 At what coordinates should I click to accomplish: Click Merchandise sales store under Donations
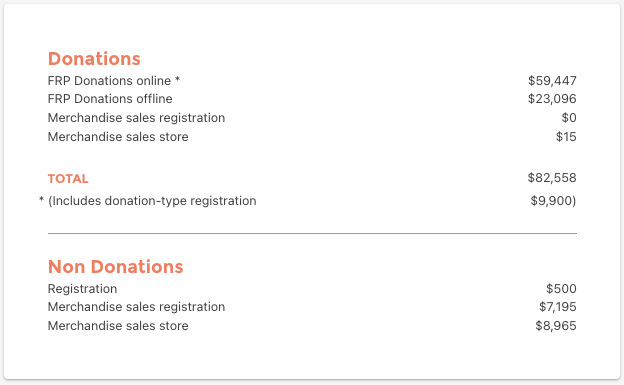[118, 137]
